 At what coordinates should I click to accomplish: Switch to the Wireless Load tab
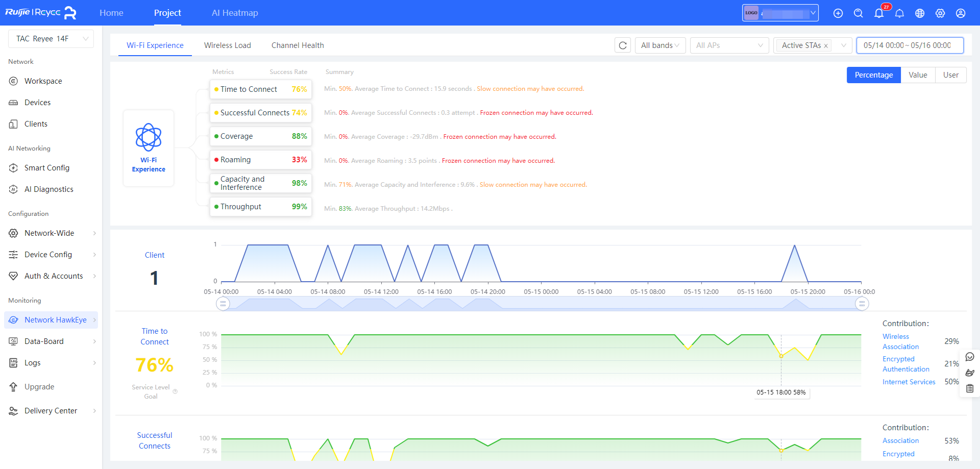point(228,45)
